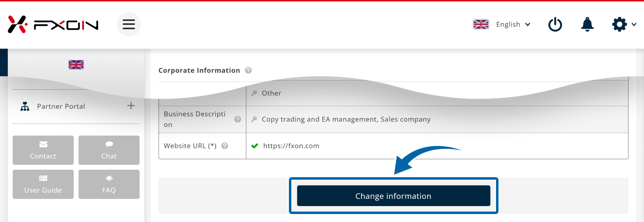Click the UK flag in header

coord(481,25)
